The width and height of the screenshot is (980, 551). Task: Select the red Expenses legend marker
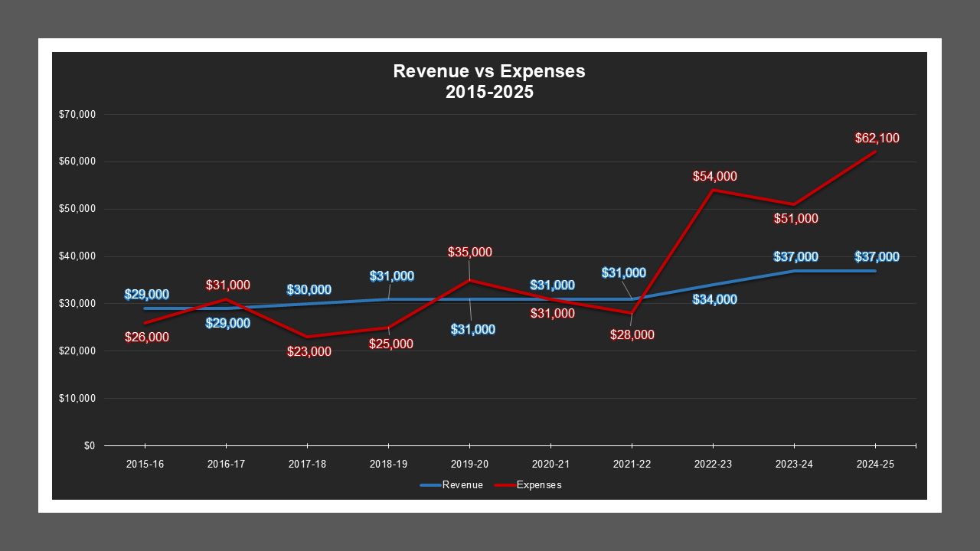coord(505,484)
